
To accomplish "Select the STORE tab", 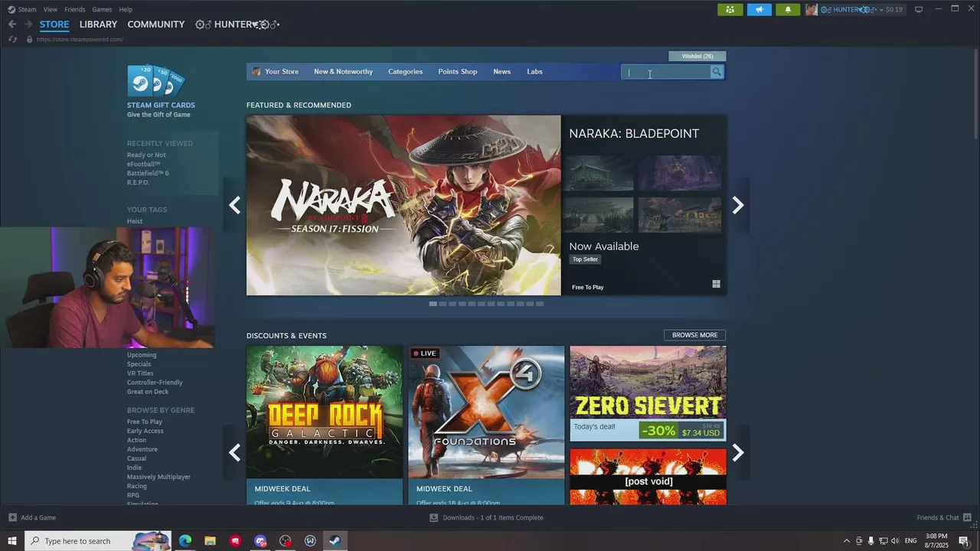I will [x=54, y=24].
